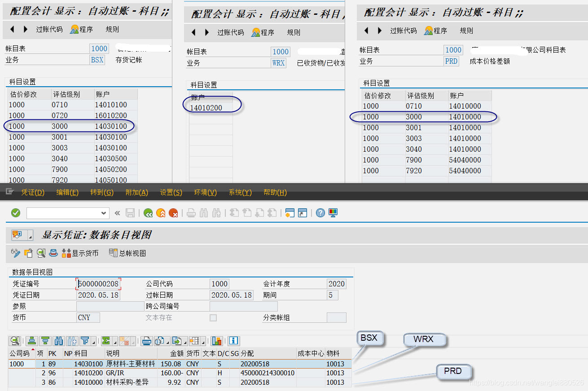This screenshot has width=588, height=391.
Task: Open the 环境(V) menu
Action: (206, 192)
